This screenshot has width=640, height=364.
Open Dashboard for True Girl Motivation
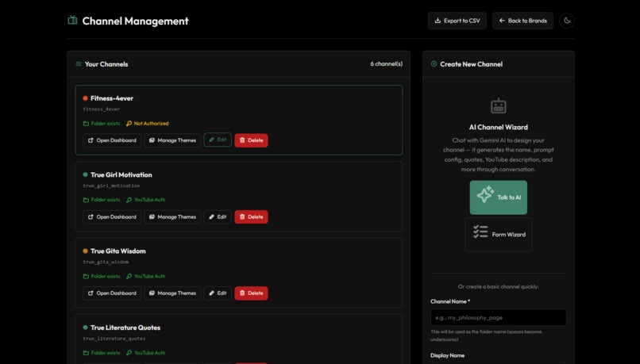(112, 216)
